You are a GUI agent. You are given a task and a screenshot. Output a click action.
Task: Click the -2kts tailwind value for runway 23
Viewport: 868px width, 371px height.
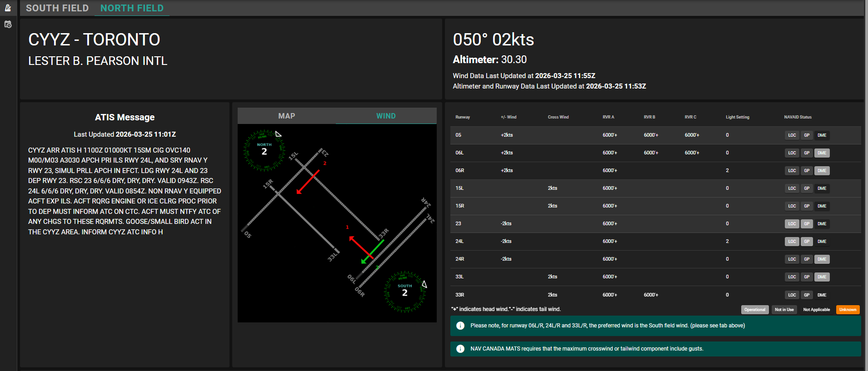506,224
